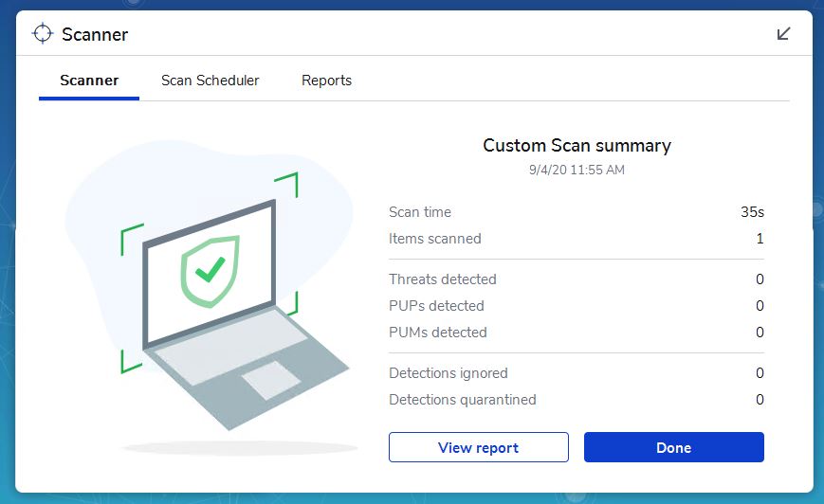Click the Scanner crosshair icon in the header
The image size is (824, 504).
click(x=43, y=33)
